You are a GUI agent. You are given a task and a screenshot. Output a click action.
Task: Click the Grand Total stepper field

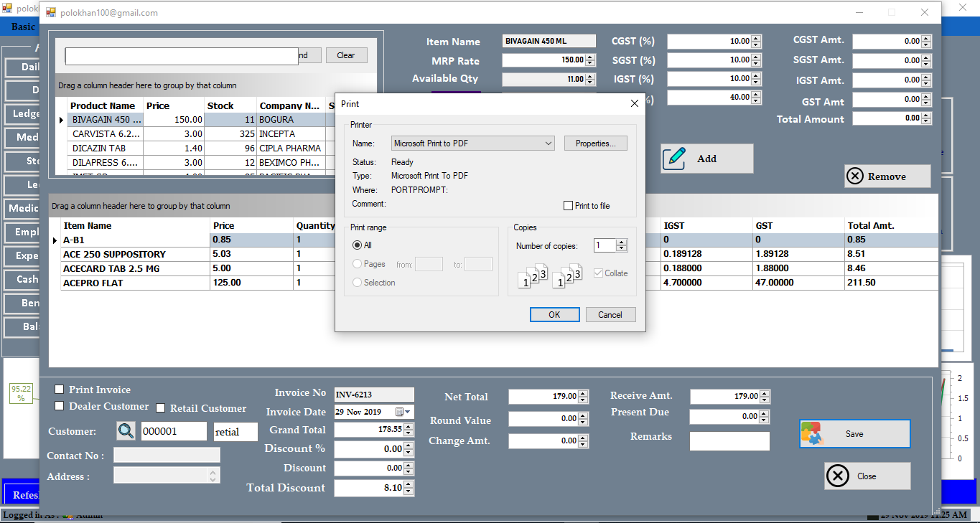374,430
